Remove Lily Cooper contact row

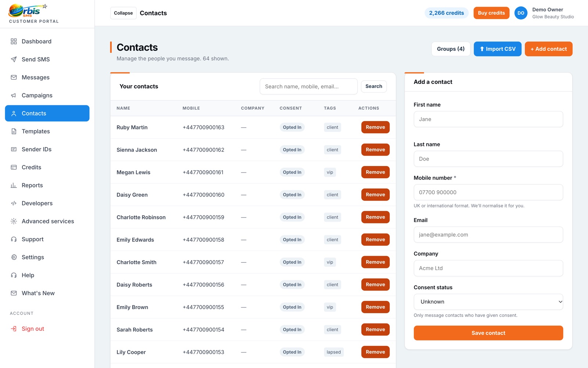375,352
